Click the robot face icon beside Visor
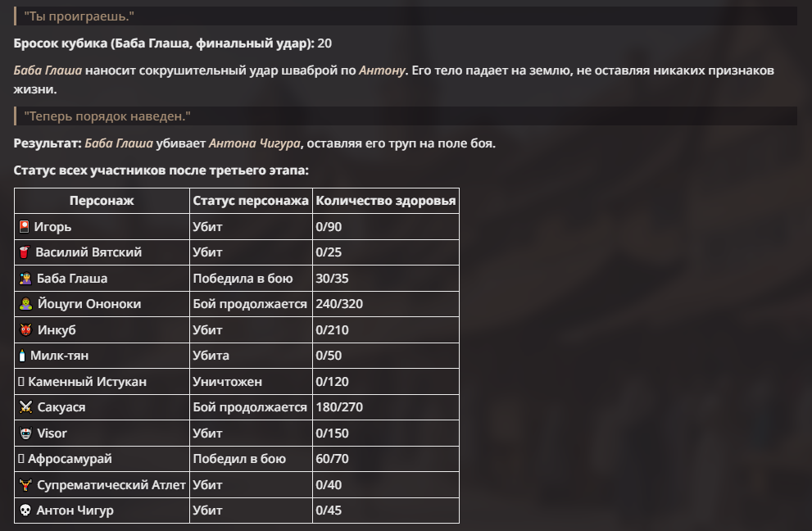 pyautogui.click(x=26, y=433)
